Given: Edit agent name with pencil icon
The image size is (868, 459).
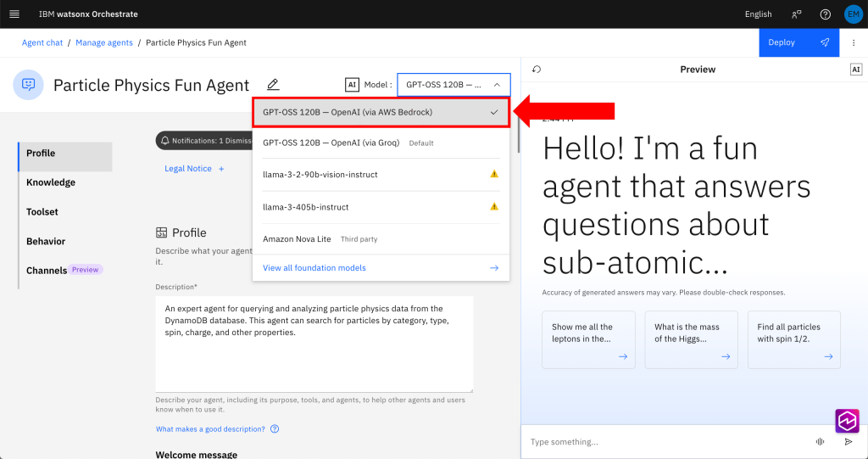Looking at the screenshot, I should (x=273, y=85).
